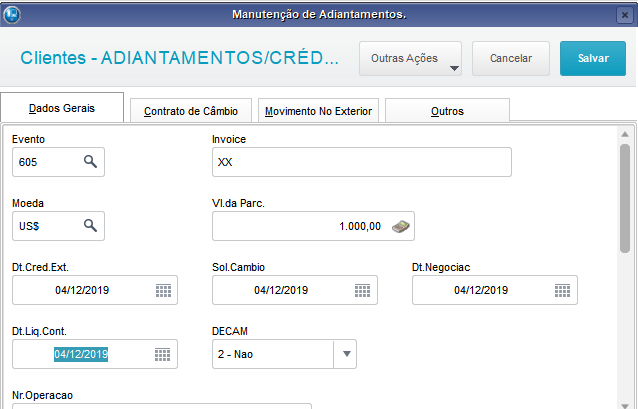Click the scroll up arrow of the form
The width and height of the screenshot is (638, 409).
coord(625,134)
